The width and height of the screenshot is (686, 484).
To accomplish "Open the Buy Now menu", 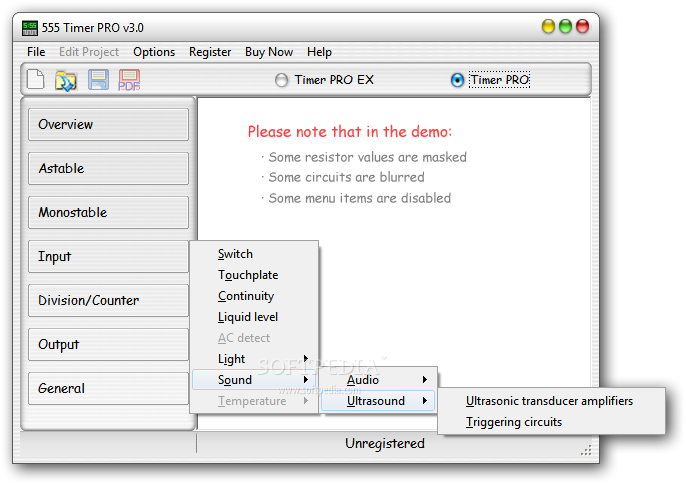I will coord(269,52).
